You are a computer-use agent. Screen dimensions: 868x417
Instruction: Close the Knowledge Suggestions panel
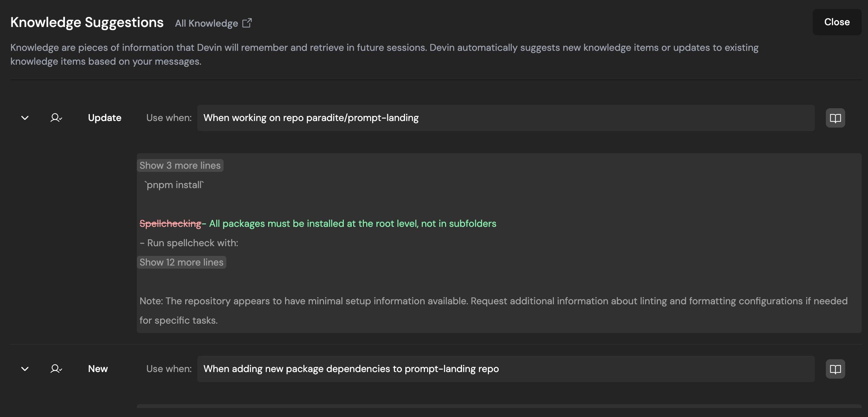coord(837,22)
